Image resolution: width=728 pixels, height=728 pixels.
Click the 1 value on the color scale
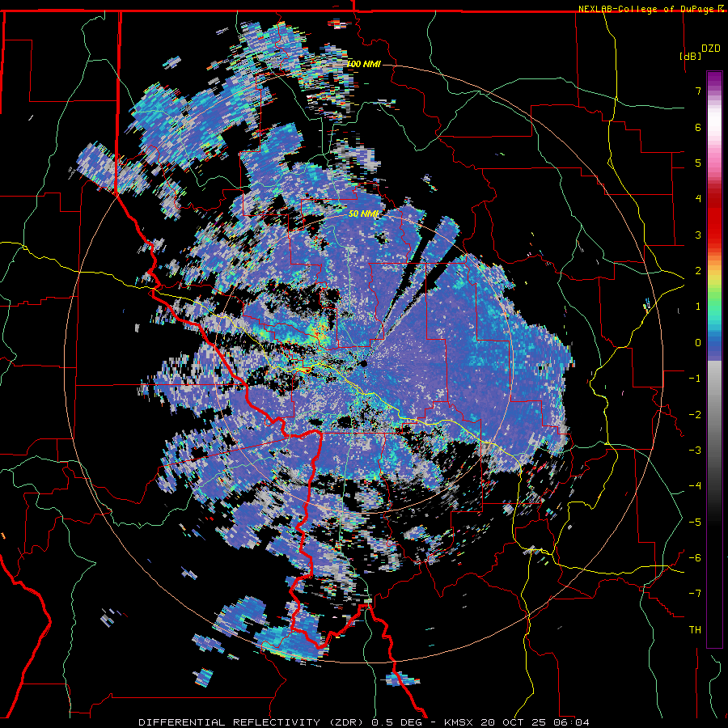click(x=698, y=307)
